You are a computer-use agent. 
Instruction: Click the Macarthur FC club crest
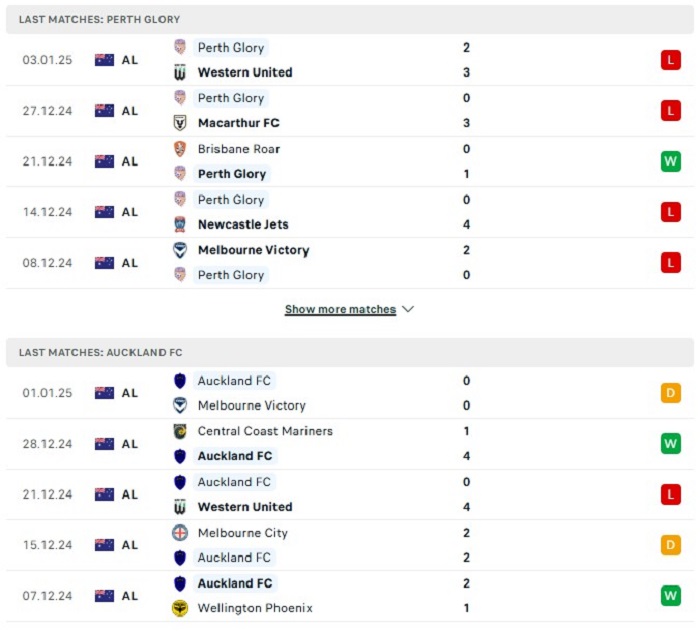pos(180,123)
